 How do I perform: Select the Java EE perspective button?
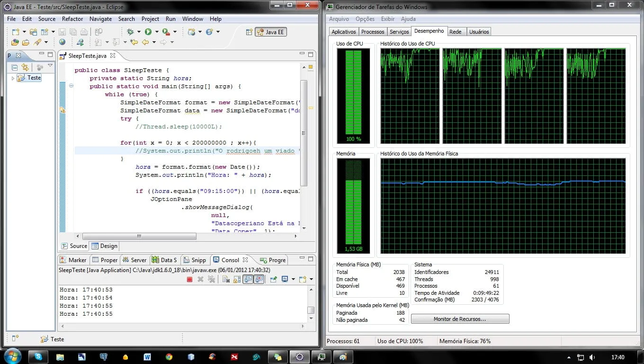pos(271,32)
